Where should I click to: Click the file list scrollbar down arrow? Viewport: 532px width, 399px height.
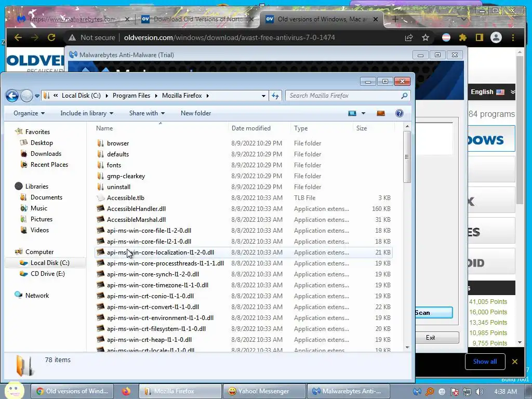[x=407, y=348]
